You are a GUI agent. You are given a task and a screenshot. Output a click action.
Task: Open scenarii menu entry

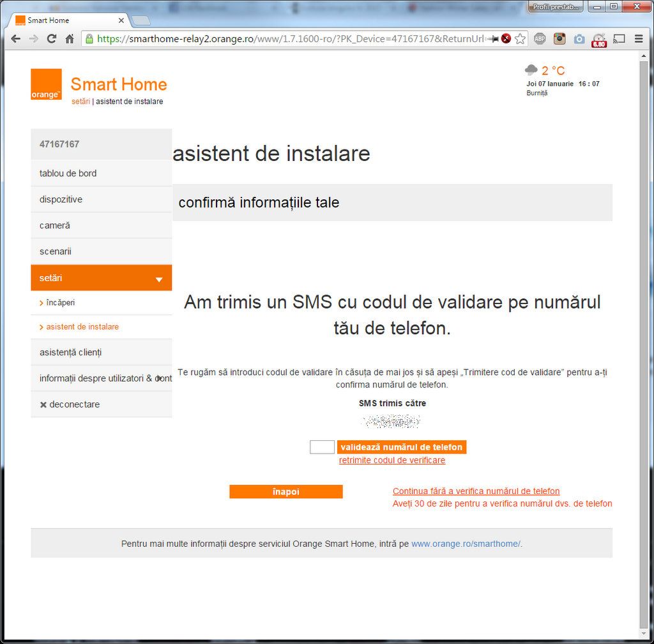click(x=102, y=251)
